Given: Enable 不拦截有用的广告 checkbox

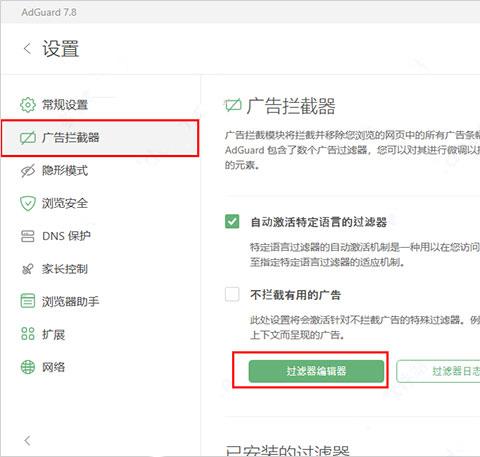Looking at the screenshot, I should coord(232,294).
